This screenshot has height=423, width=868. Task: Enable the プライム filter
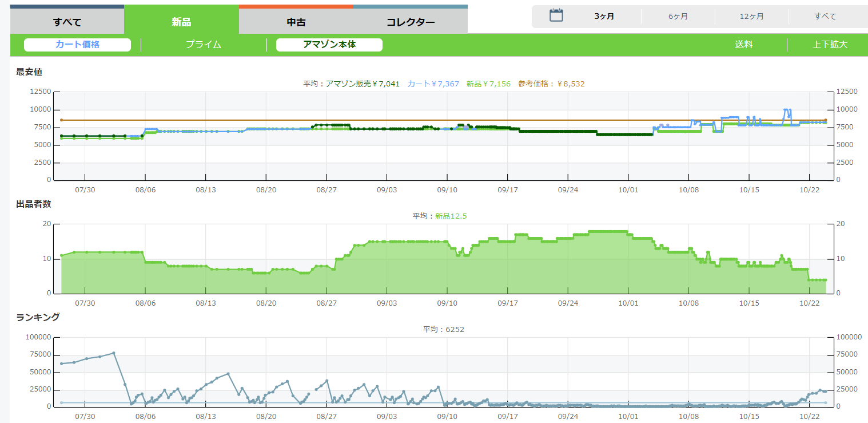pyautogui.click(x=203, y=45)
